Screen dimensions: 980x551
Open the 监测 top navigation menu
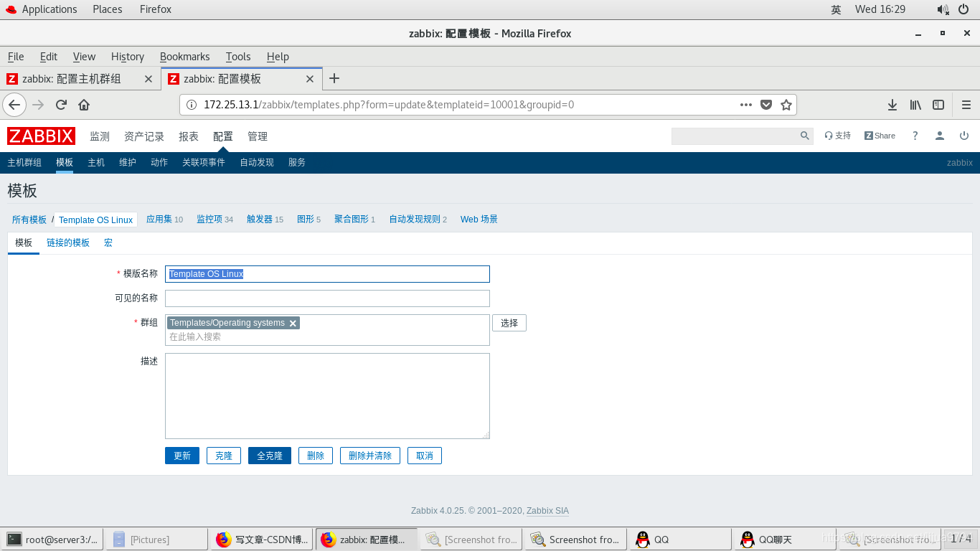[100, 136]
